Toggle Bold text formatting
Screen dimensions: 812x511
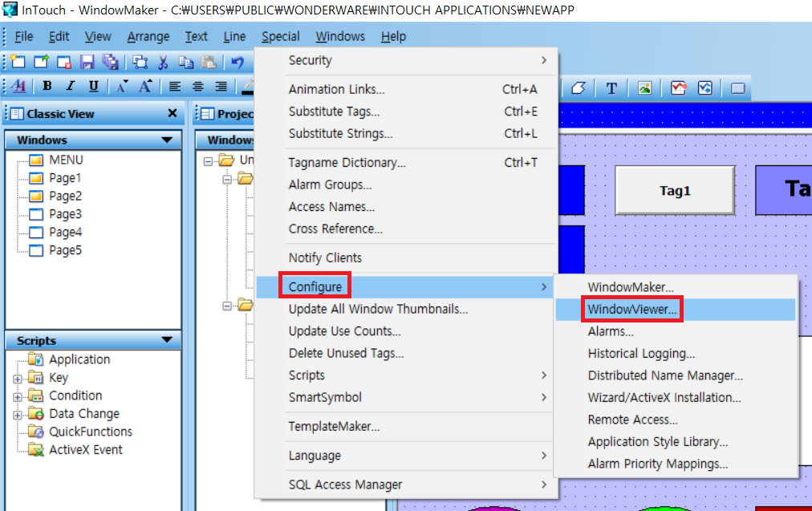pos(47,87)
